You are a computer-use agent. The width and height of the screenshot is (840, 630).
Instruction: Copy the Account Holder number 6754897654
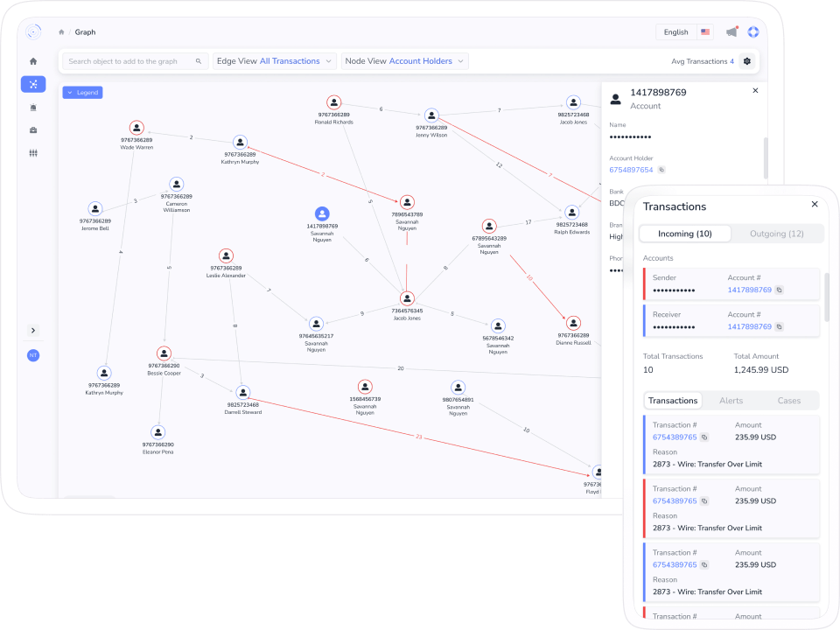[661, 170]
